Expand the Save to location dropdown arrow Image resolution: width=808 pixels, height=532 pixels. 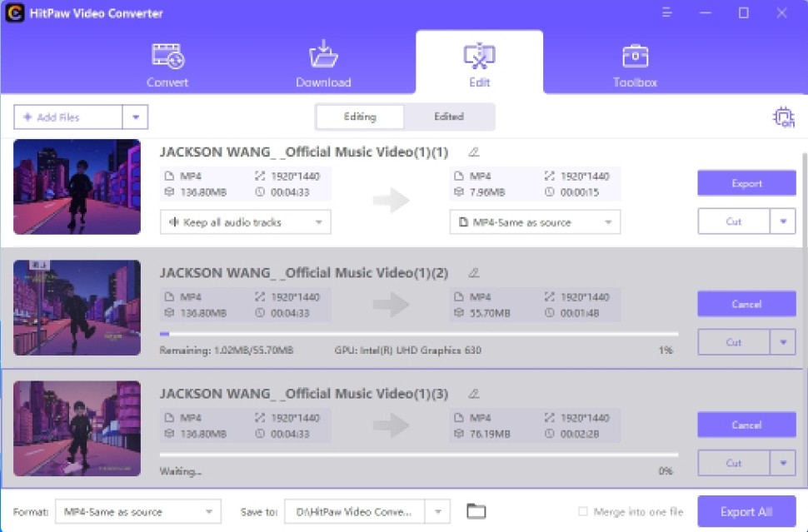pos(438,512)
